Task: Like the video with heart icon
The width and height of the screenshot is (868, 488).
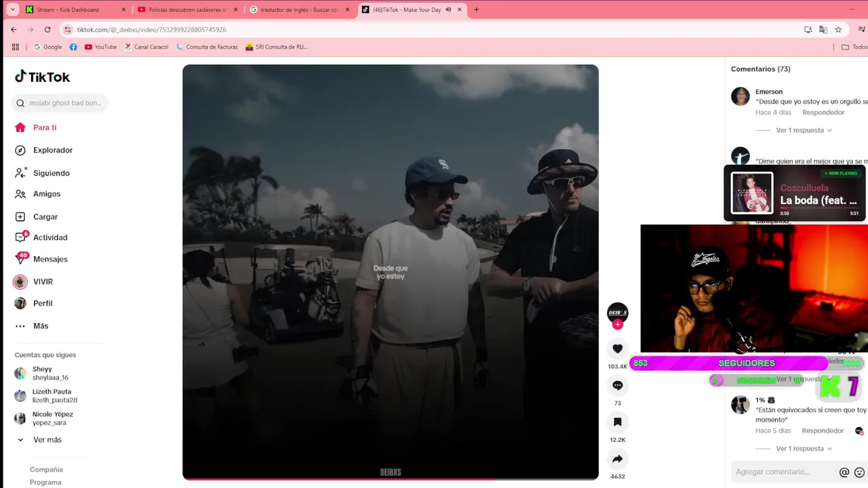Action: 617,349
